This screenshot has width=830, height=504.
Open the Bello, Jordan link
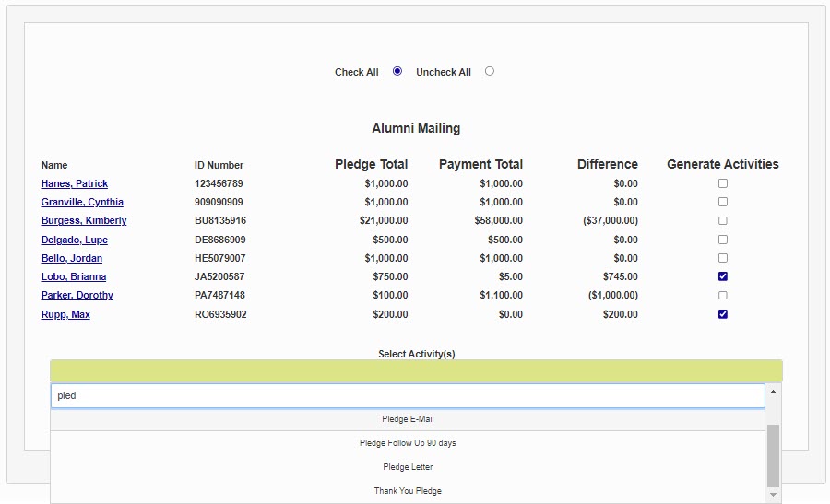pyautogui.click(x=72, y=259)
